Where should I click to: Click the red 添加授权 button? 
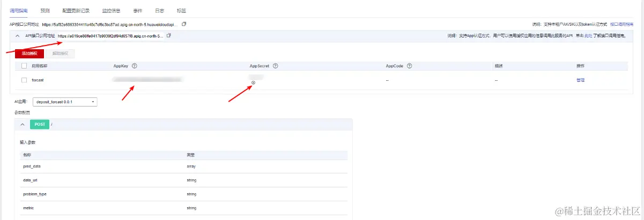pos(29,54)
